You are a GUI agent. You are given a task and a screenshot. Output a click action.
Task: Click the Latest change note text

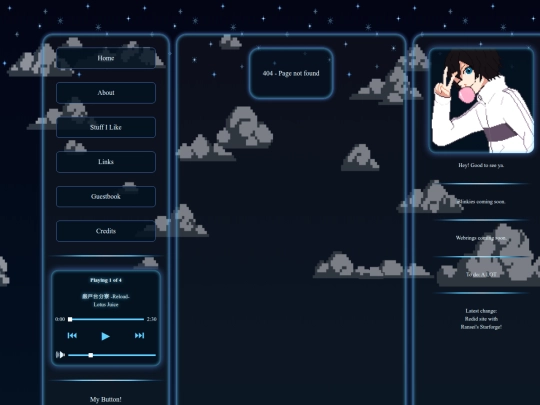(481, 319)
